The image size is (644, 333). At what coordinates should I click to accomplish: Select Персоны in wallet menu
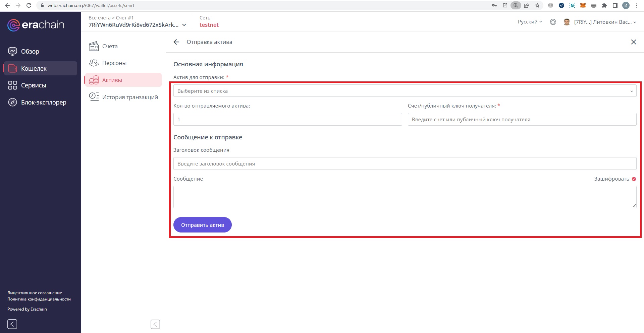pos(114,63)
